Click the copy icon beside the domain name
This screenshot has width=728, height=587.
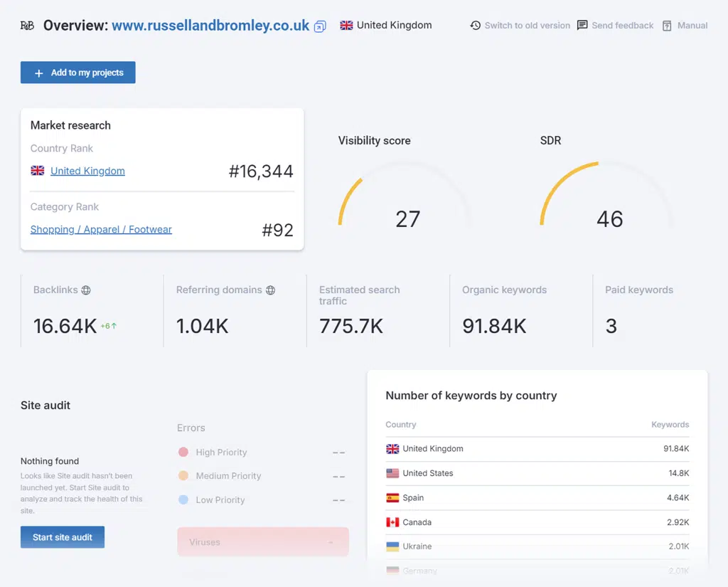tap(320, 26)
